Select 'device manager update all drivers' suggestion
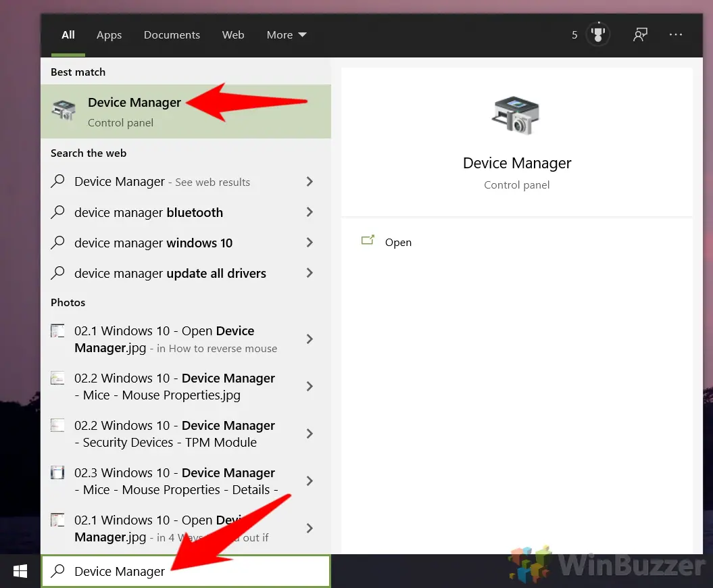 pyautogui.click(x=186, y=273)
